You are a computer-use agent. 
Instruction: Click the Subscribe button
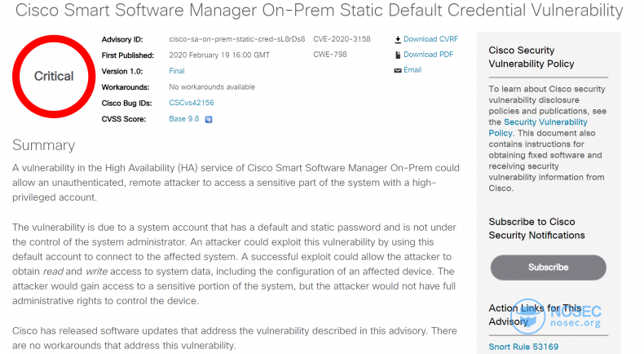pos(549,268)
